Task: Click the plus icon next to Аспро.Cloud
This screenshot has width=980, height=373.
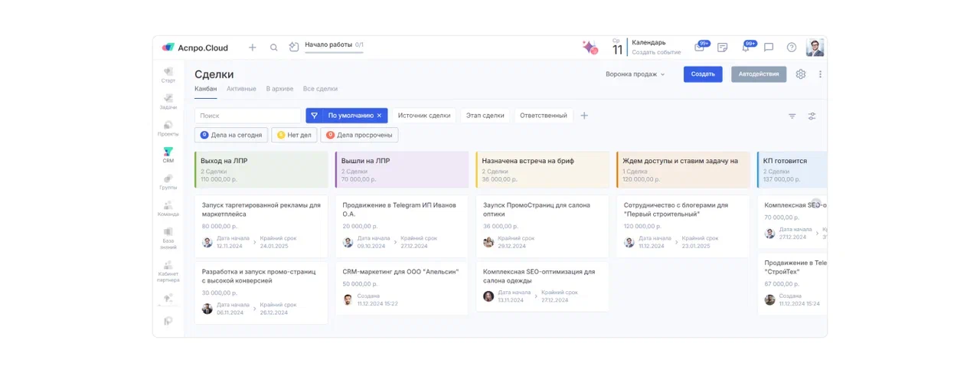Action: coord(253,47)
